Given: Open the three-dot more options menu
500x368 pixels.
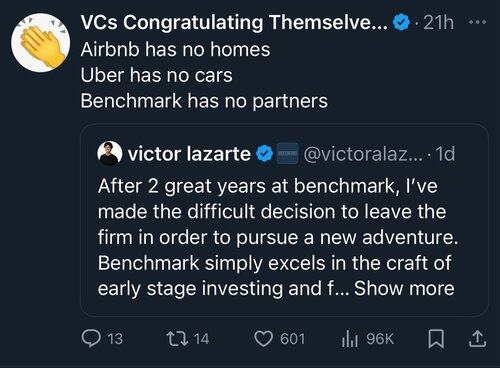Looking at the screenshot, I should [x=477, y=22].
